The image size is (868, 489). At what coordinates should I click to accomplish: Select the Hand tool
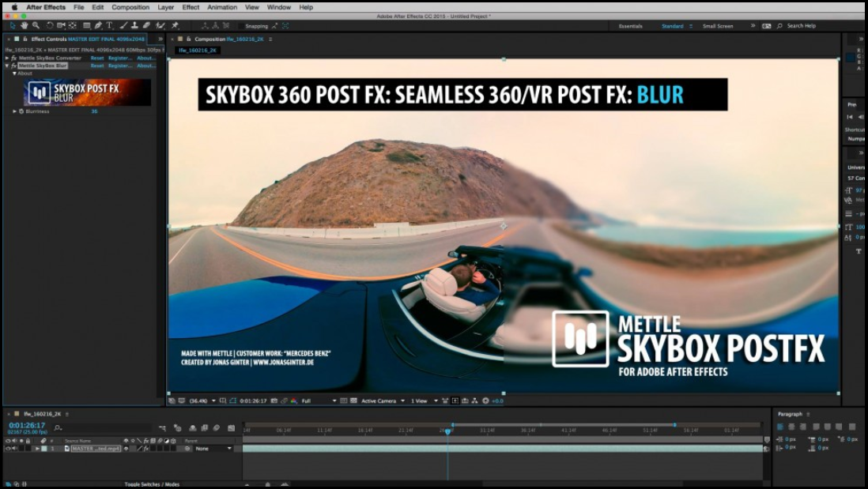25,25
